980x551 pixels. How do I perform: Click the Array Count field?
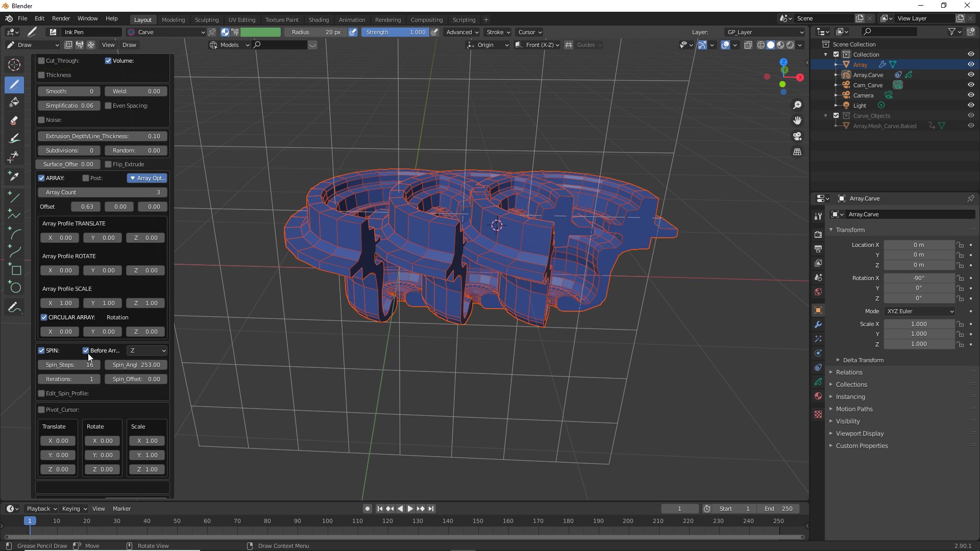pos(102,192)
